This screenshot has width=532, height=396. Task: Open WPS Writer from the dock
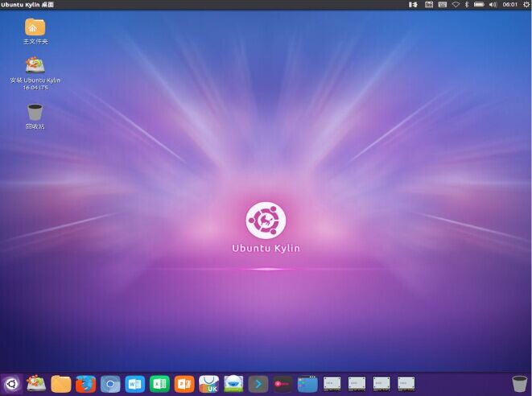pos(134,384)
